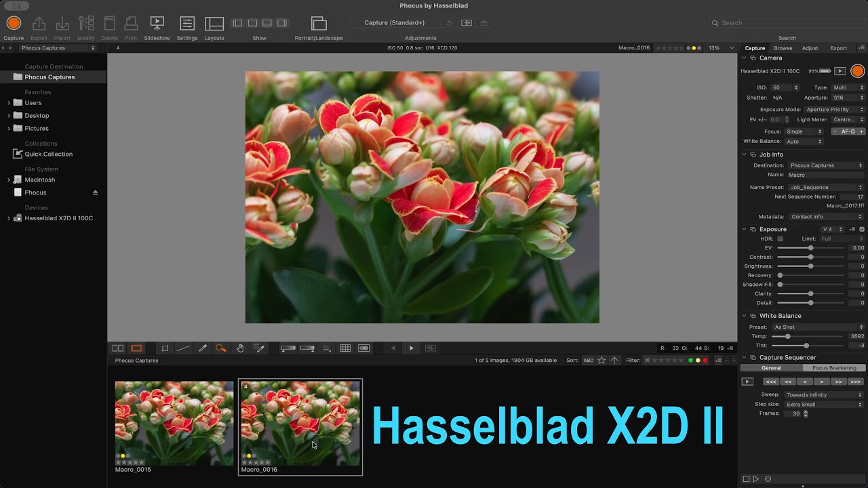
Task: Select the Crop tool in viewer toolbar
Action: [x=165, y=348]
